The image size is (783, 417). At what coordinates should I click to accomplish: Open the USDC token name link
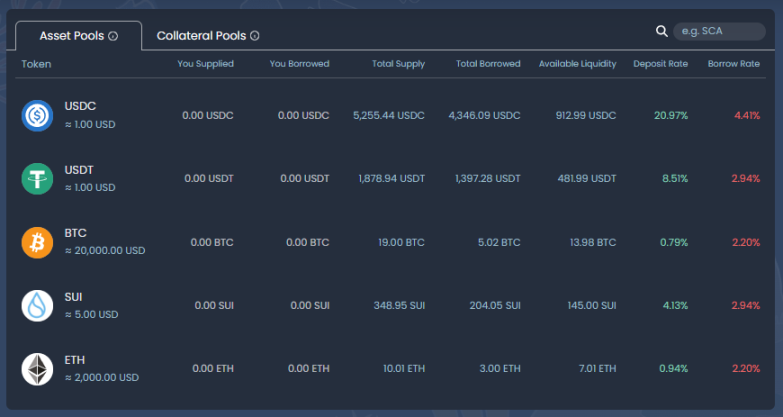coord(80,106)
